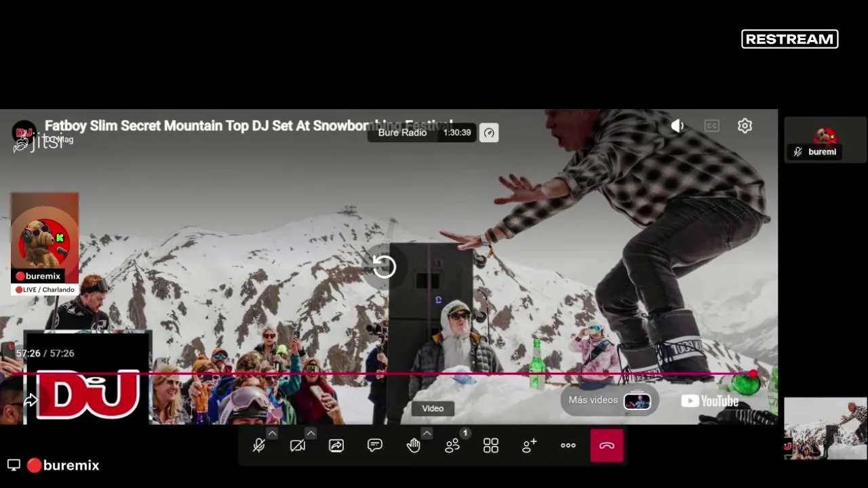
Task: Click the share arrow icon beside DJ logo
Action: pyautogui.click(x=31, y=401)
